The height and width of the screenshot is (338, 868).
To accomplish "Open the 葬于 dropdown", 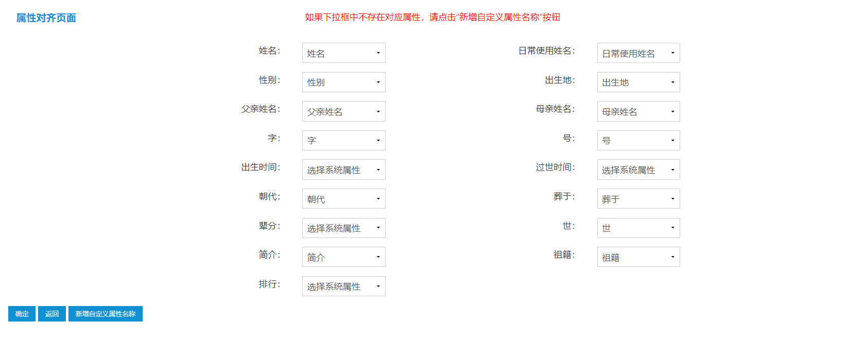I will 638,199.
